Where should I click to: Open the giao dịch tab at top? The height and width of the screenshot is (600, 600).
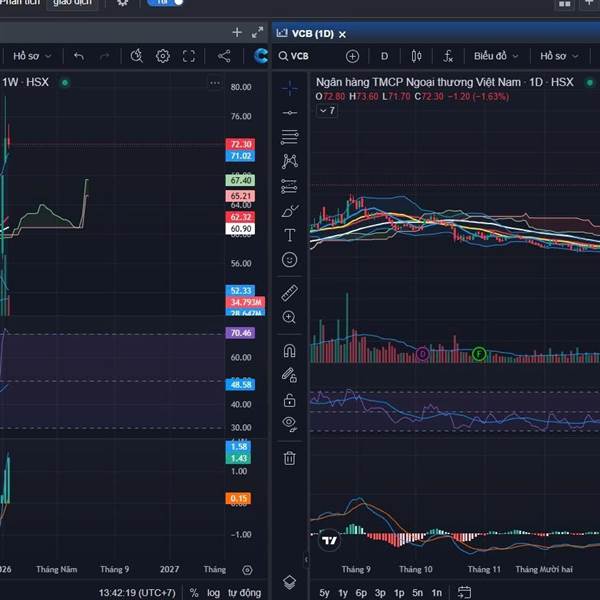(x=72, y=3)
